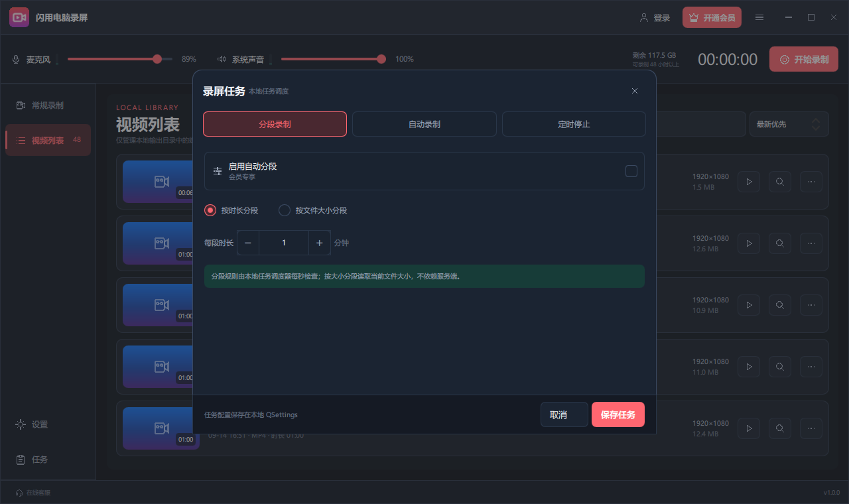
Task: Click the 保存任务 button
Action: 618,414
